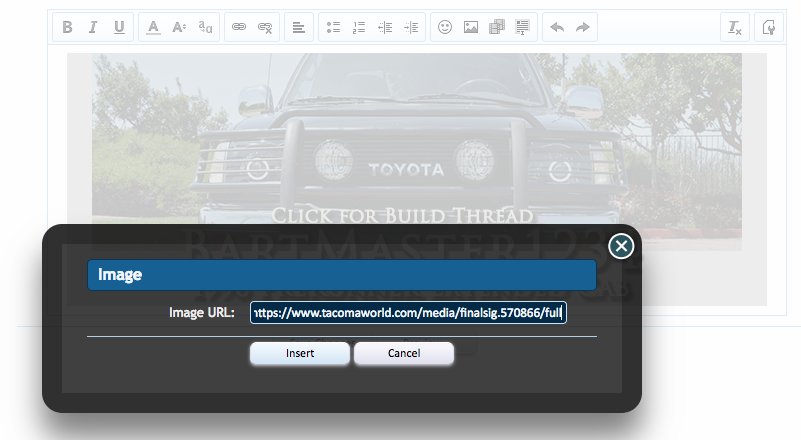Click the Image dialog title bar

[x=342, y=275]
